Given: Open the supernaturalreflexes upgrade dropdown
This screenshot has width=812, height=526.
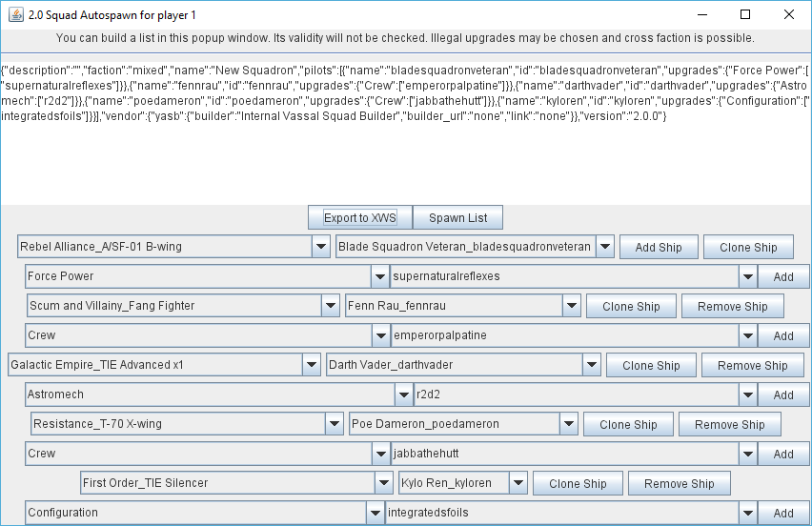Looking at the screenshot, I should point(574,276).
